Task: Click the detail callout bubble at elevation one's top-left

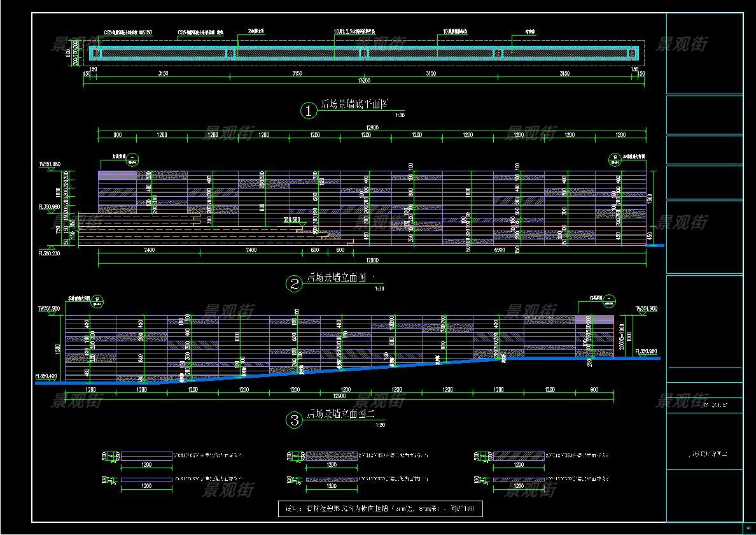Action: (133, 158)
